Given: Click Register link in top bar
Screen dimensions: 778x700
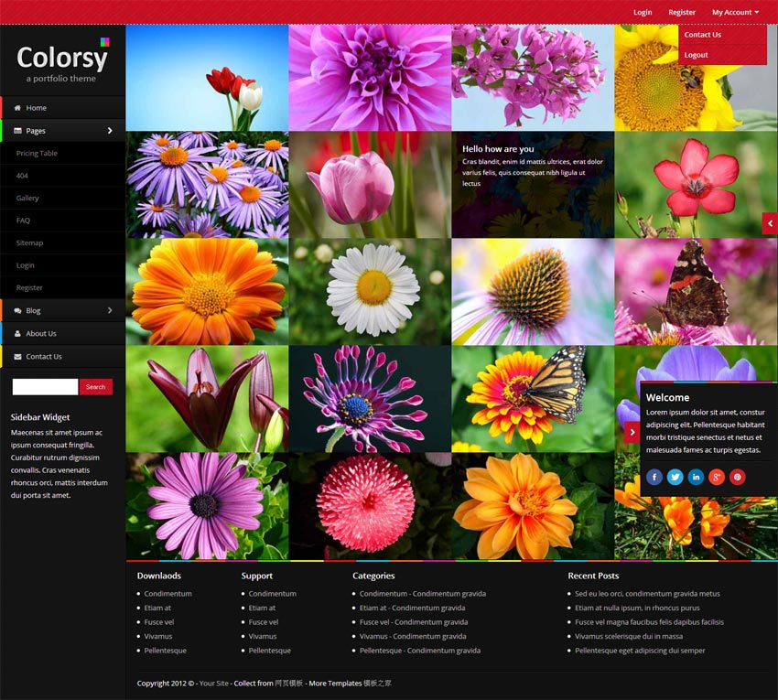Looking at the screenshot, I should [682, 13].
